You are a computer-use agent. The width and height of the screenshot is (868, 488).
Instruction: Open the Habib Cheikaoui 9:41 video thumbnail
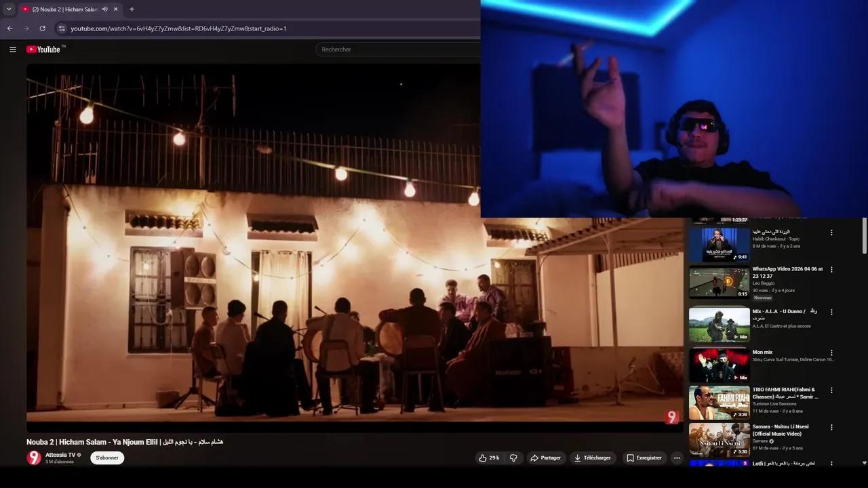click(719, 245)
